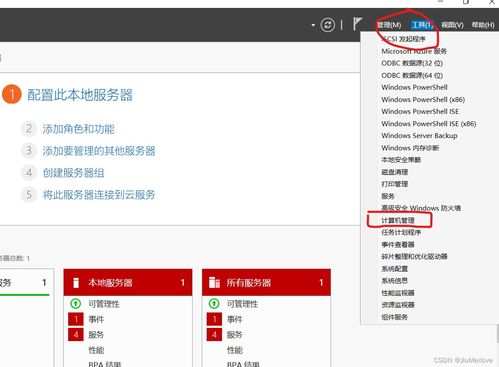This screenshot has width=499, height=367.
Task: Click red 事件 count badge under 本地服务器
Action: (x=76, y=319)
